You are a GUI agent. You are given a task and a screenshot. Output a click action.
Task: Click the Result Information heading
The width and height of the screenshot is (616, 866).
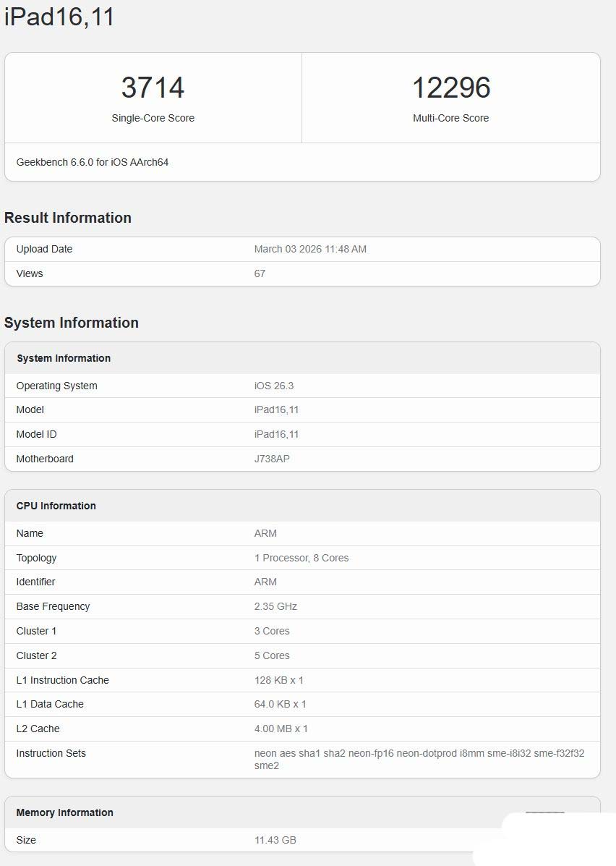(68, 218)
